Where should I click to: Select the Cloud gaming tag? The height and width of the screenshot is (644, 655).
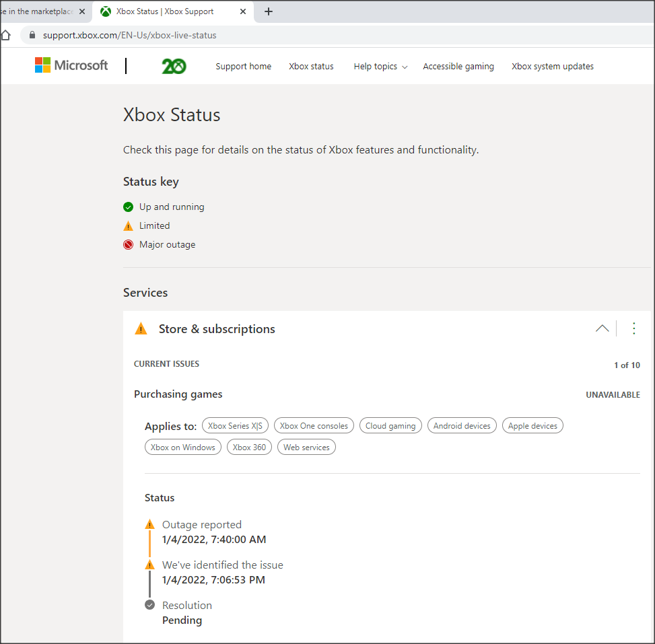[x=390, y=425]
